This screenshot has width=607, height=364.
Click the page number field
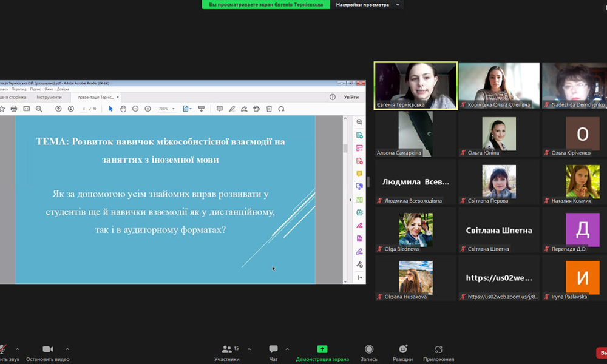coord(84,109)
